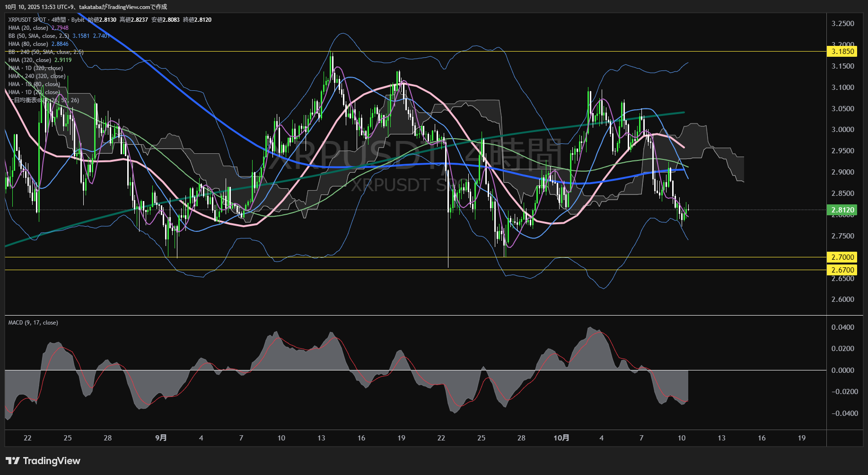Click the HMA · 240 (320, close) legend
Image resolution: width=868 pixels, height=475 pixels.
(37, 76)
